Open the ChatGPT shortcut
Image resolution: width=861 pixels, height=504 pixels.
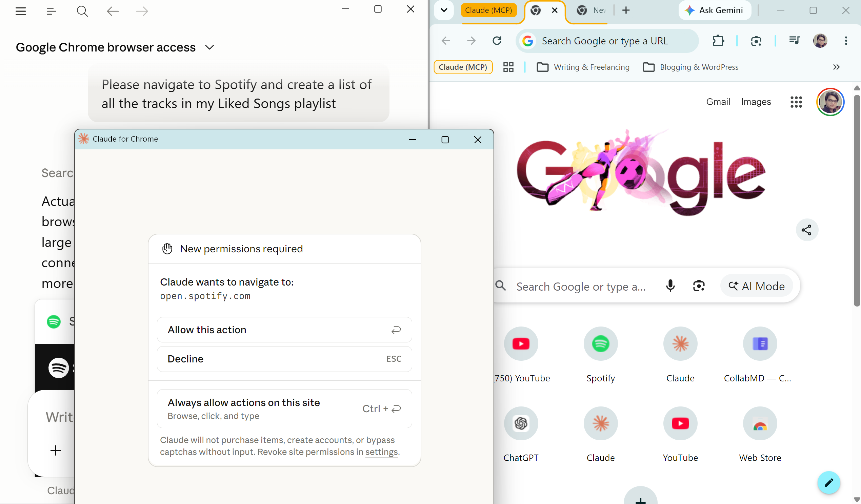click(521, 435)
